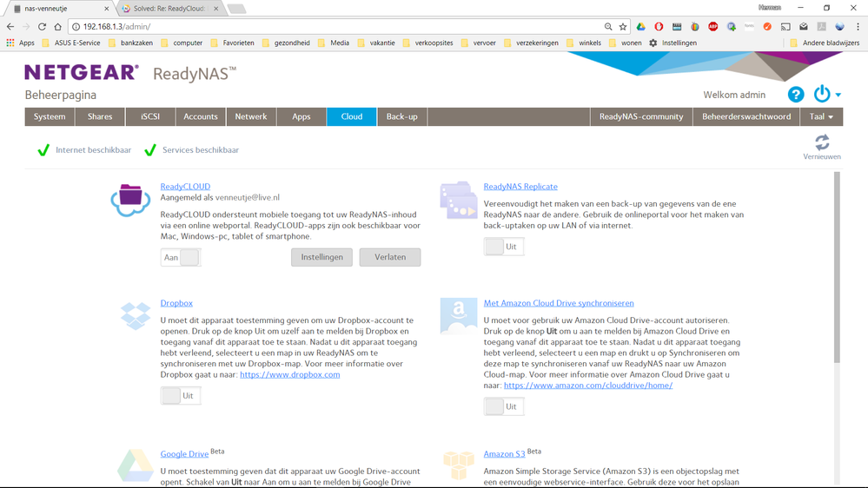This screenshot has height=488, width=868.
Task: Click the Vernieuwen refresh icon
Action: pos(822,142)
